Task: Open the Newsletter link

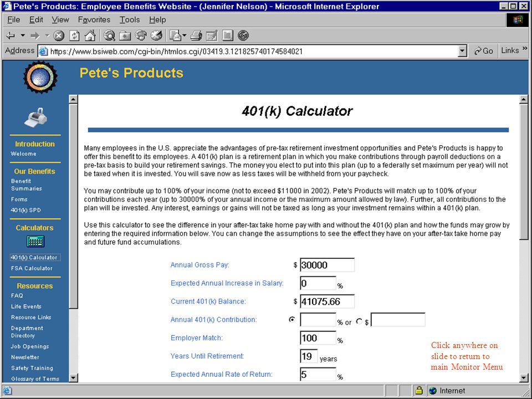Action: [25, 357]
